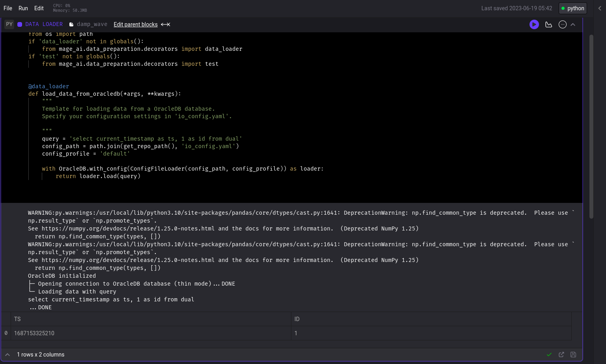Select the ID cell with value 1

coord(431,333)
